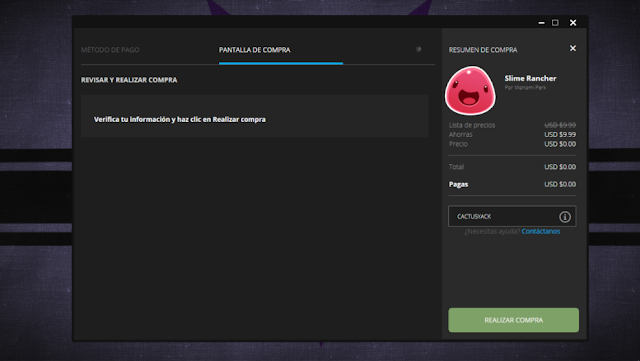The image size is (640, 361).
Task: Click the REVISAR Y REALIZAR COMPRA heading
Action: tap(129, 80)
